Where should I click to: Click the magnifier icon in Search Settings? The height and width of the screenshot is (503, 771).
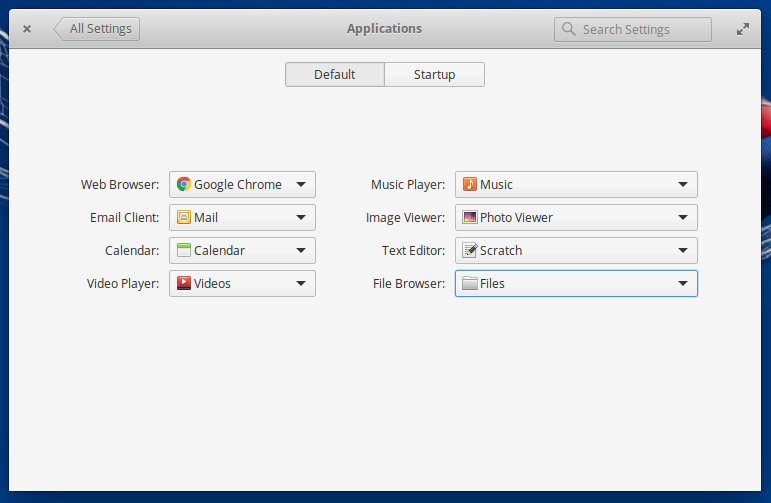click(568, 29)
